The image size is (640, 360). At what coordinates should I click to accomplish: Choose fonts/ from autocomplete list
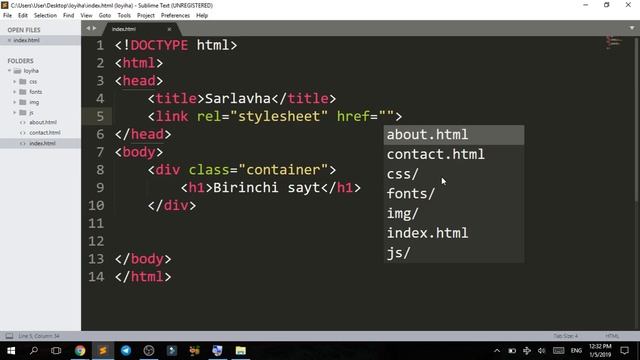453,193
